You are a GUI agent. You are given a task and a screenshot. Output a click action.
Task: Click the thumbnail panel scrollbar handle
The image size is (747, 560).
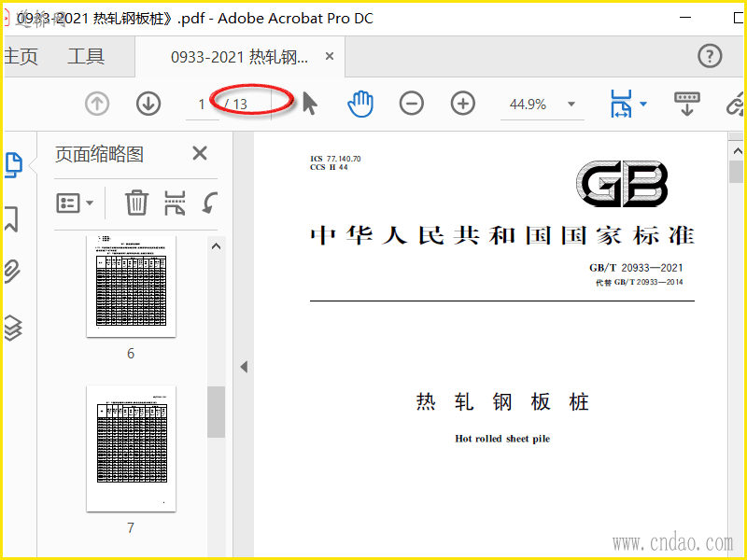point(216,412)
